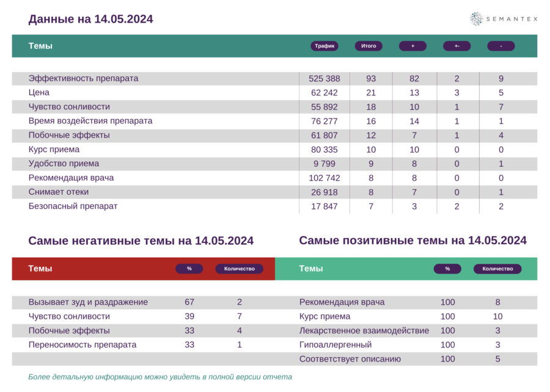Click count '10' in positive topics table
This screenshot has width=550, height=392.
(497, 316)
